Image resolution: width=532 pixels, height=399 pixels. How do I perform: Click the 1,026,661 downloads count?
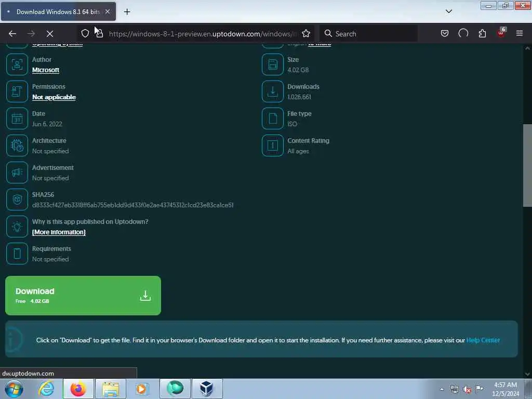tap(299, 97)
